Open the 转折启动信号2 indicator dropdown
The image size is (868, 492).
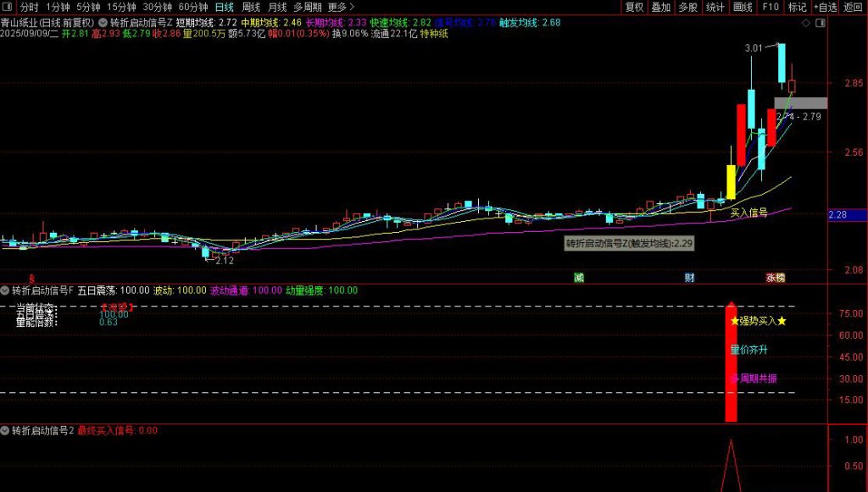tap(6, 430)
